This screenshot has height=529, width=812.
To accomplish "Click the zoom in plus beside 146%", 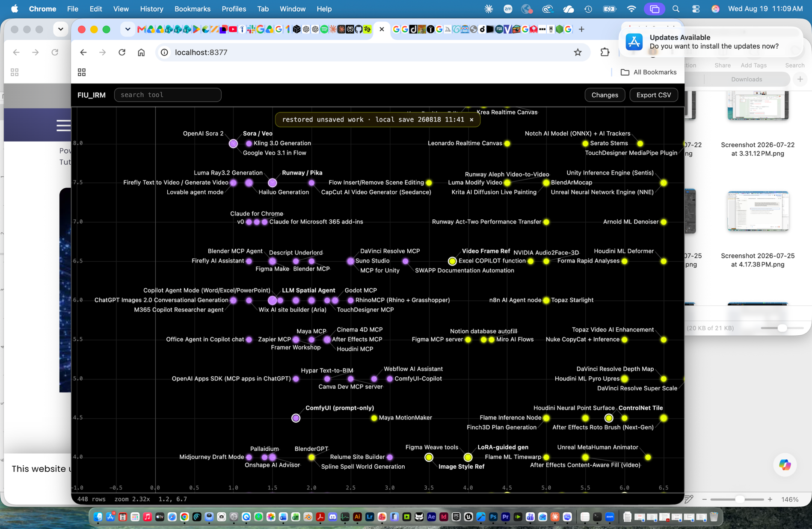I will coord(770,499).
